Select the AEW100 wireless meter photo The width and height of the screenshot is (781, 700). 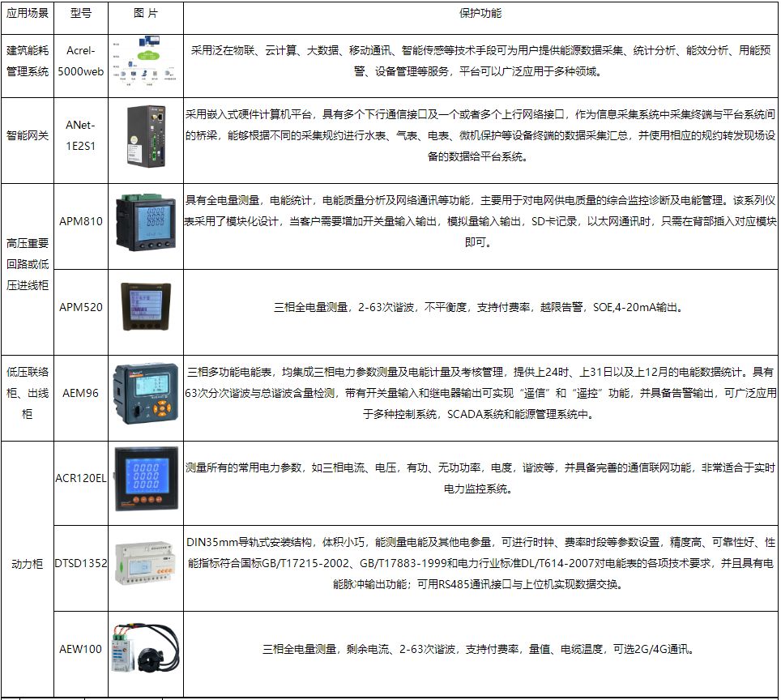146,649
